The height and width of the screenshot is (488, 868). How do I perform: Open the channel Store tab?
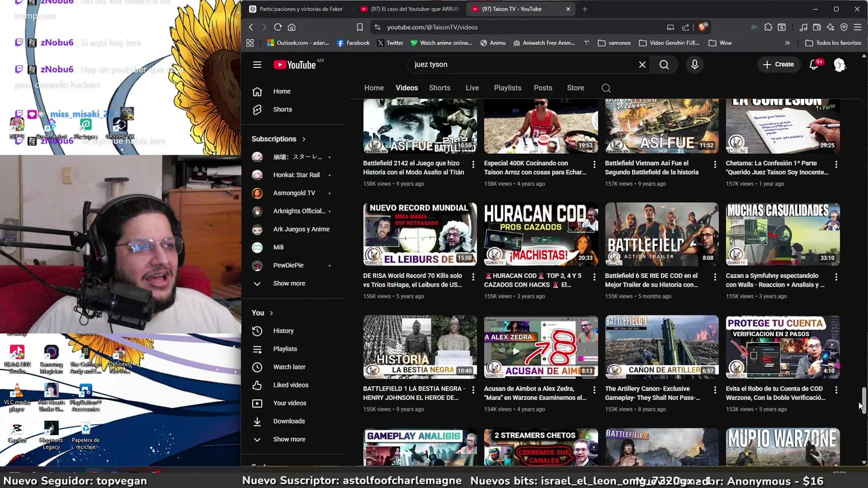click(576, 88)
